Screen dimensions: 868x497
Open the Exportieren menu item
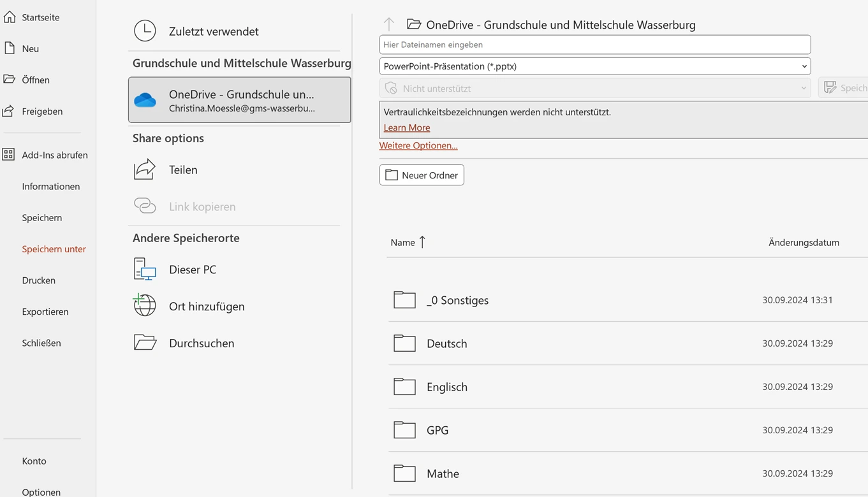[x=45, y=312]
